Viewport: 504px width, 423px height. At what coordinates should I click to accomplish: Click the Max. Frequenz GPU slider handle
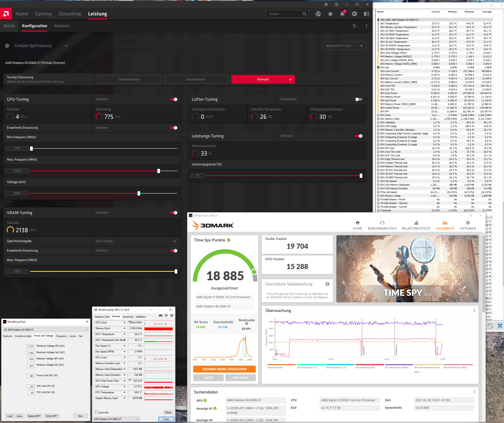click(x=159, y=171)
